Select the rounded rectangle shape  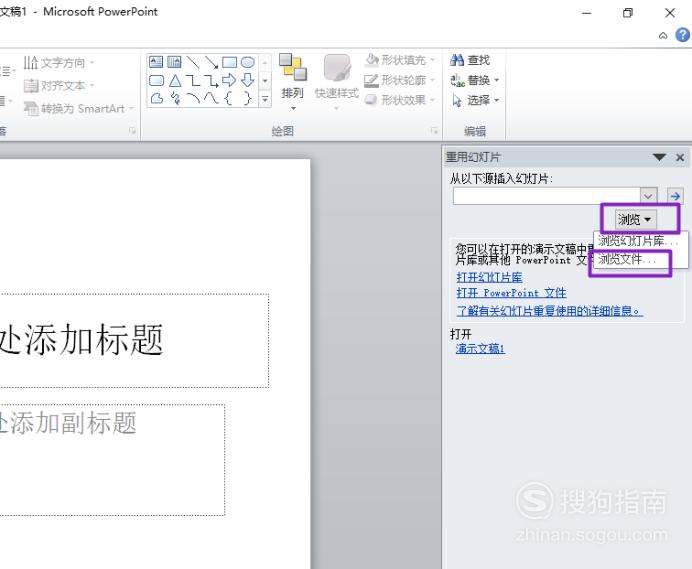(156, 80)
